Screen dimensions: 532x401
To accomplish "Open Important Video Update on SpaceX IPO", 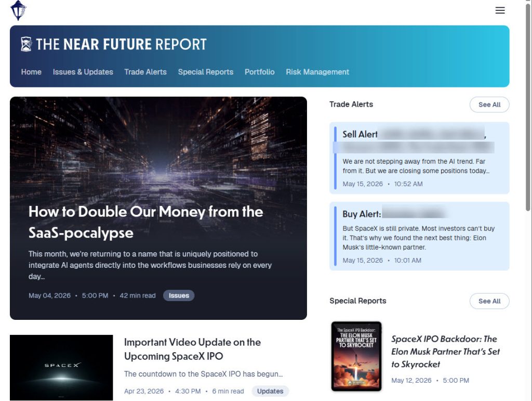I will coord(192,349).
